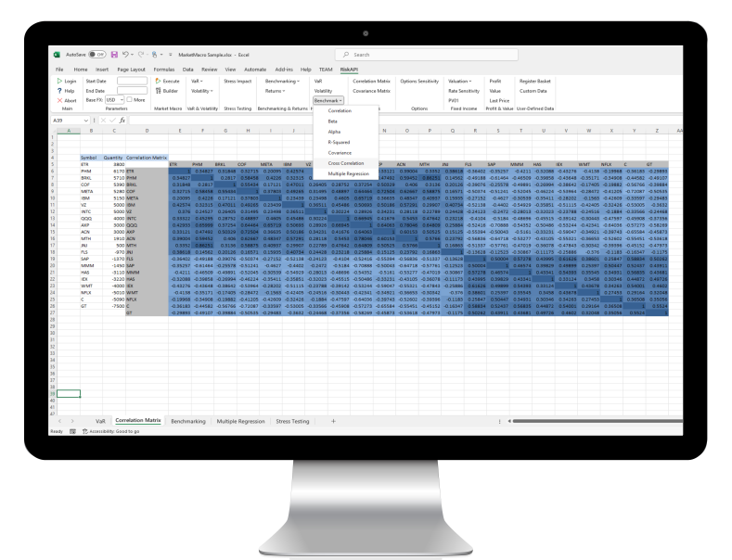732x560 pixels.
Task: Click the previous sheet navigation arrow
Action: coord(59,421)
